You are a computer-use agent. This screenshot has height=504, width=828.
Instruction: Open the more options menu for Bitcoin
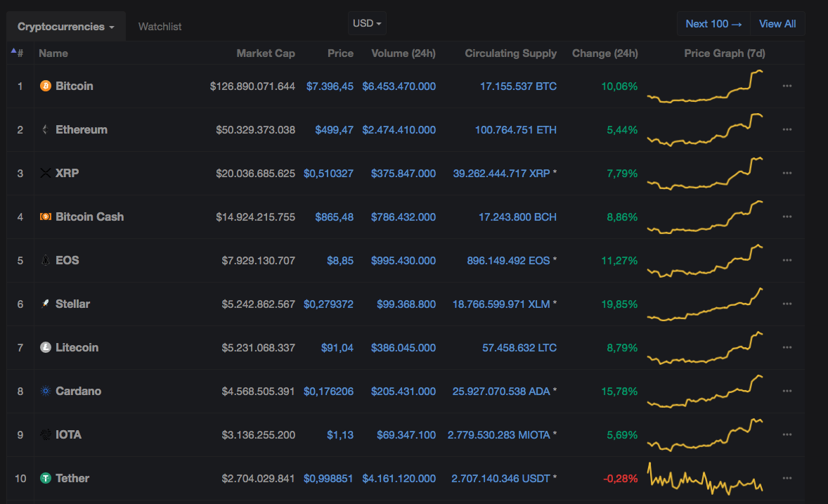click(787, 86)
